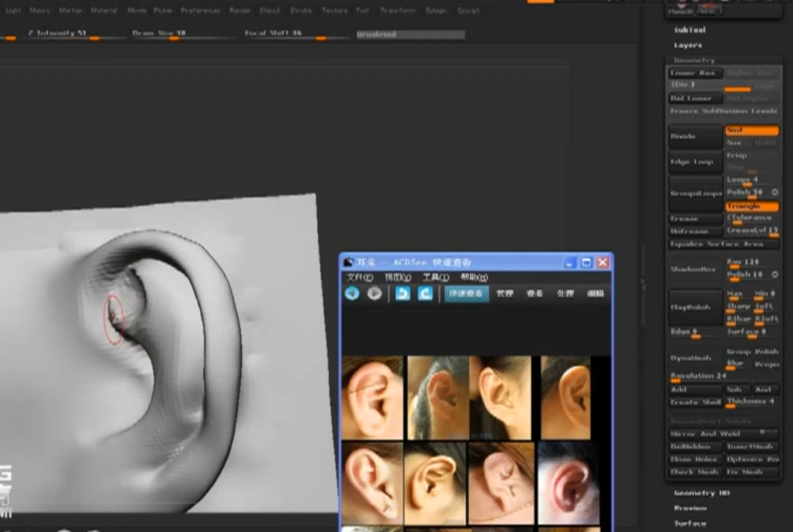Toggle DynaMesh Project option
This screenshot has width=793, height=532.
point(766,364)
